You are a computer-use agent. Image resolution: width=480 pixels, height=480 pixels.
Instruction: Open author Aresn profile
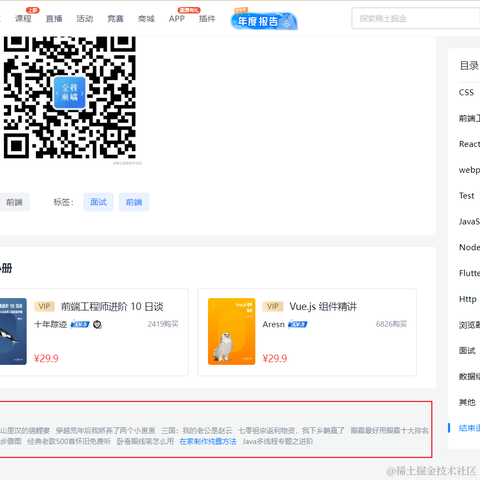(274, 324)
